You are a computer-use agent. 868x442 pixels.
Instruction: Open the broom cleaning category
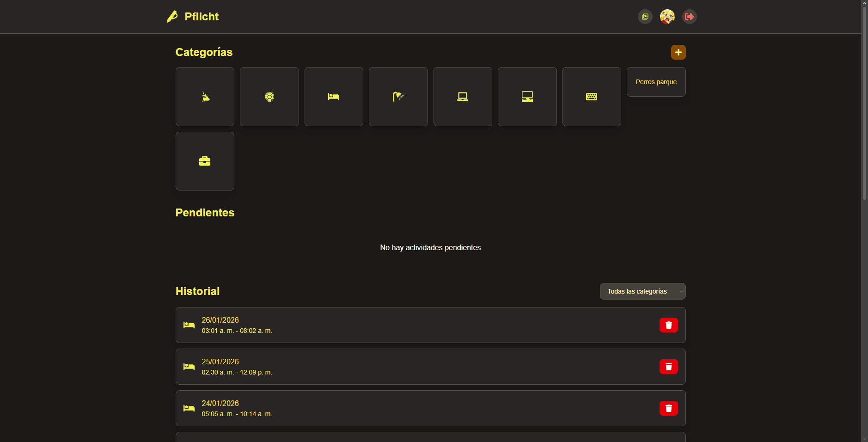[x=205, y=97]
